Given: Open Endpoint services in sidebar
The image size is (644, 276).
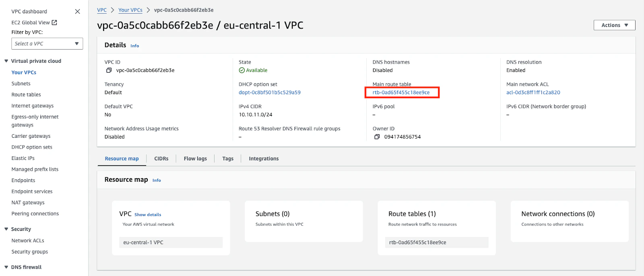Looking at the screenshot, I should point(32,191).
